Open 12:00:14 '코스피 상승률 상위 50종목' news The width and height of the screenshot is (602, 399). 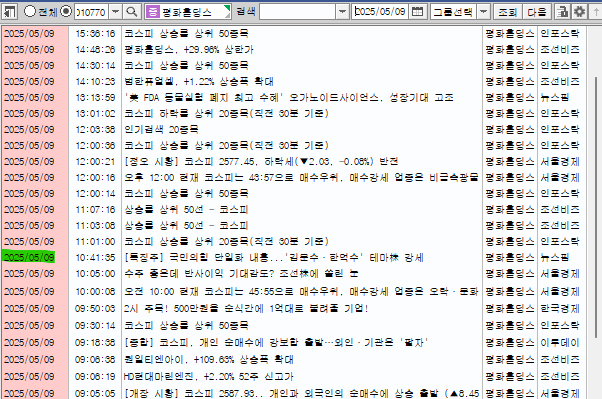tap(186, 194)
